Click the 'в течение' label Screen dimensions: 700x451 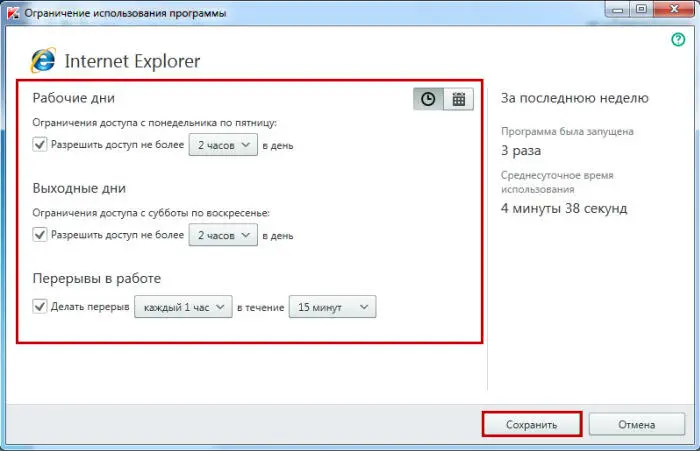[261, 307]
